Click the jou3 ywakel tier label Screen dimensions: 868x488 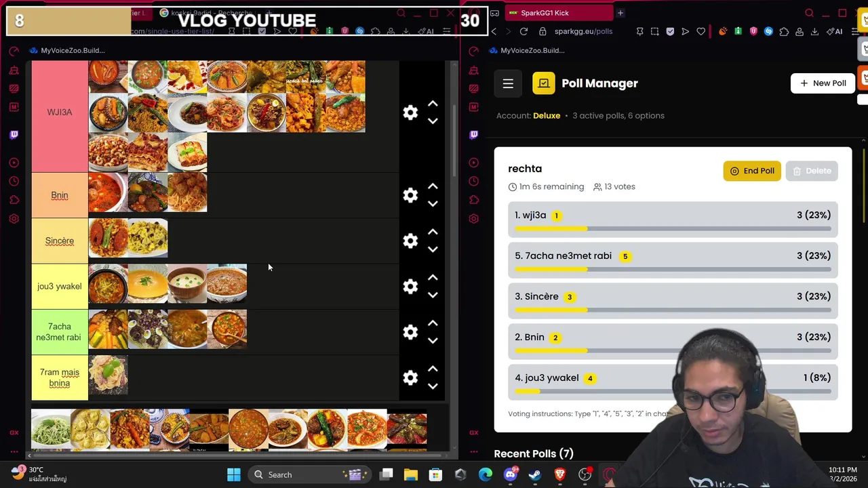click(x=60, y=286)
